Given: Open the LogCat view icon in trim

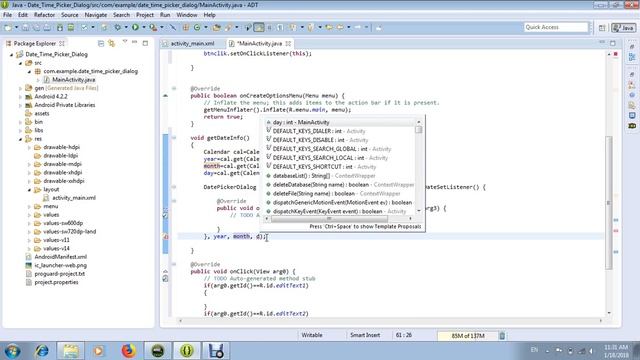Looking at the screenshot, I should pyautogui.click(x=632, y=126).
